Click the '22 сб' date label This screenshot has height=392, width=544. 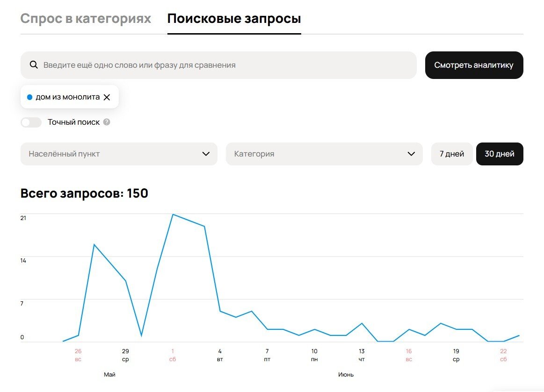pos(503,355)
